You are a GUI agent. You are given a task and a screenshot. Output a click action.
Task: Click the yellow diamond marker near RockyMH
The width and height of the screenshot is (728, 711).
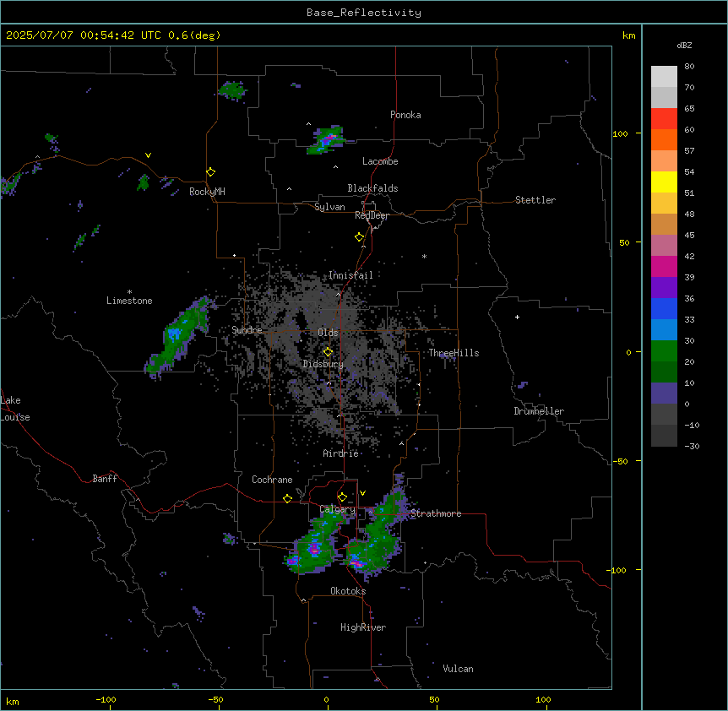211,172
